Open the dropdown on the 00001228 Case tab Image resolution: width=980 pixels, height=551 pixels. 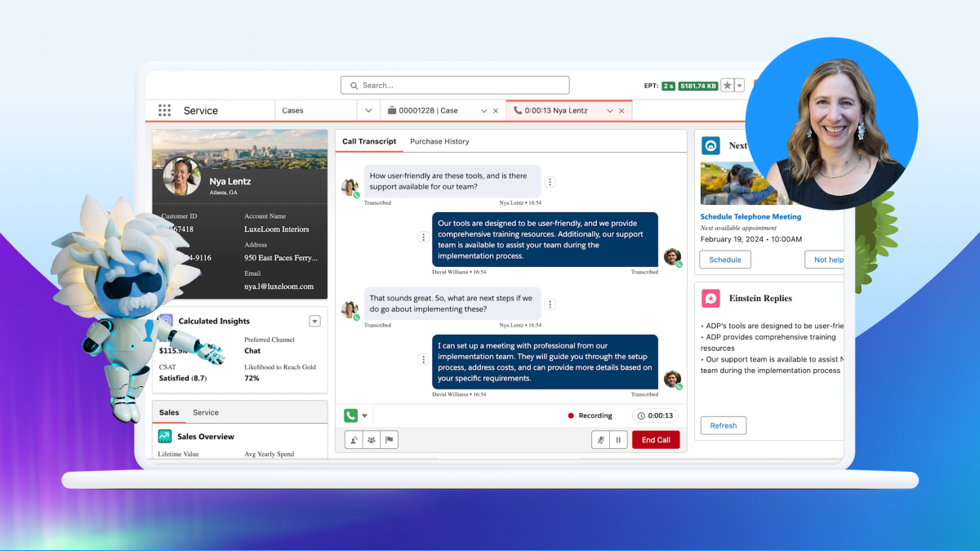click(484, 110)
